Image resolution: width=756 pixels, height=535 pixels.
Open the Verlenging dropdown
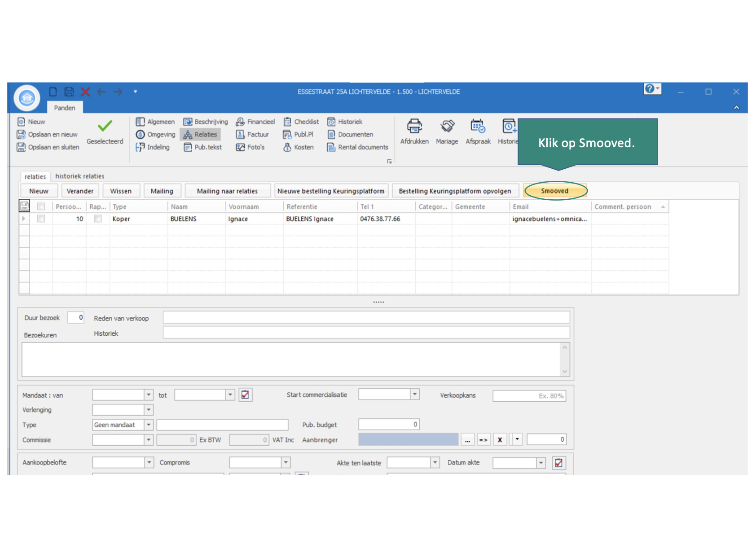tap(149, 410)
